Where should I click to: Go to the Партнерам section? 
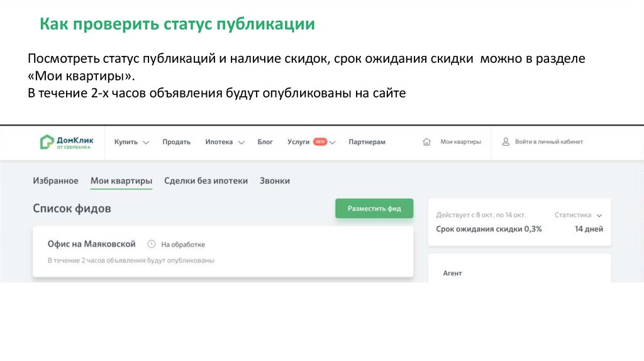tap(367, 142)
